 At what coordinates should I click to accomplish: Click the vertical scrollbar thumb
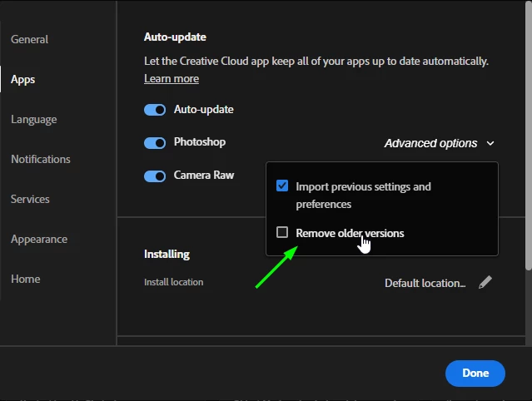tap(529, 136)
